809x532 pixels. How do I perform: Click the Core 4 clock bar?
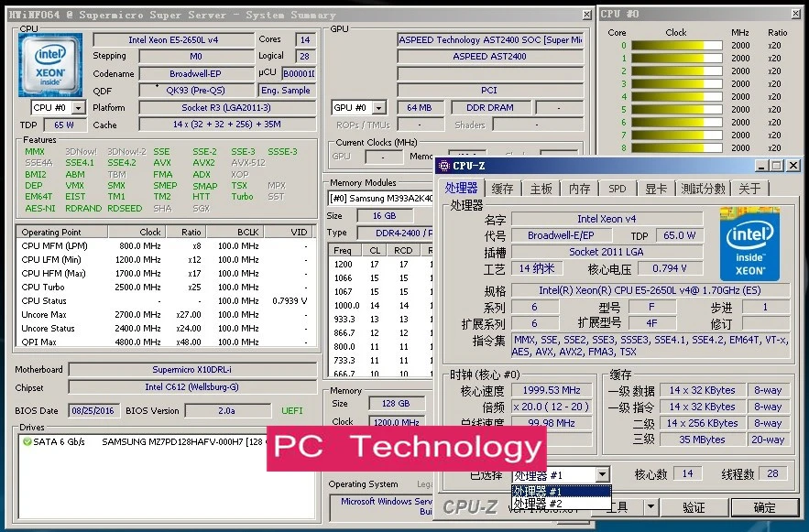pos(676,97)
